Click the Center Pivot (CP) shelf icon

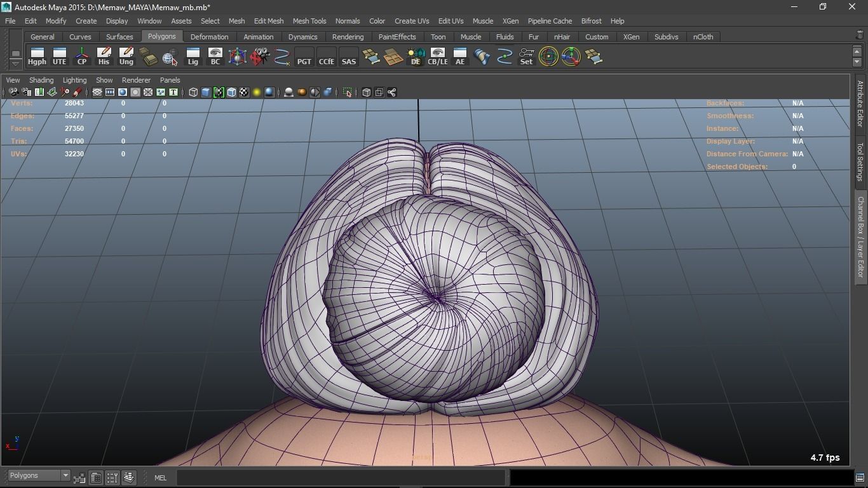(82, 57)
